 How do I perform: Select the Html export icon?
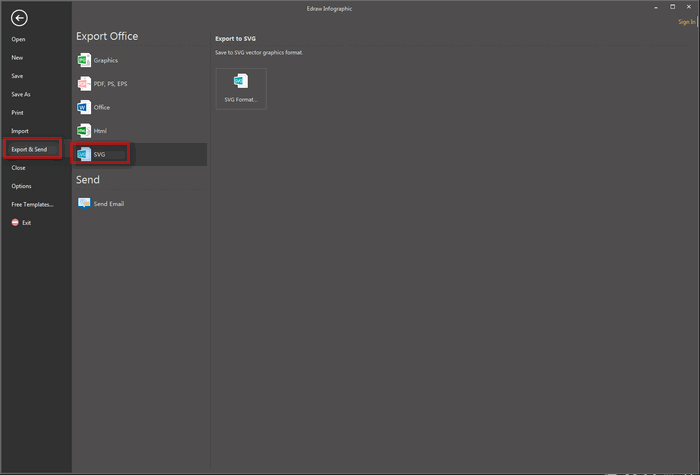[84, 131]
